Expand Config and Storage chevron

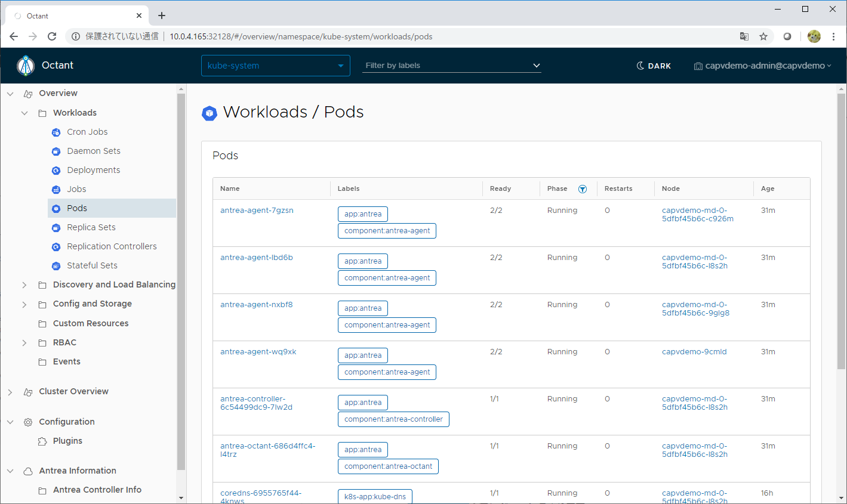[x=24, y=304]
